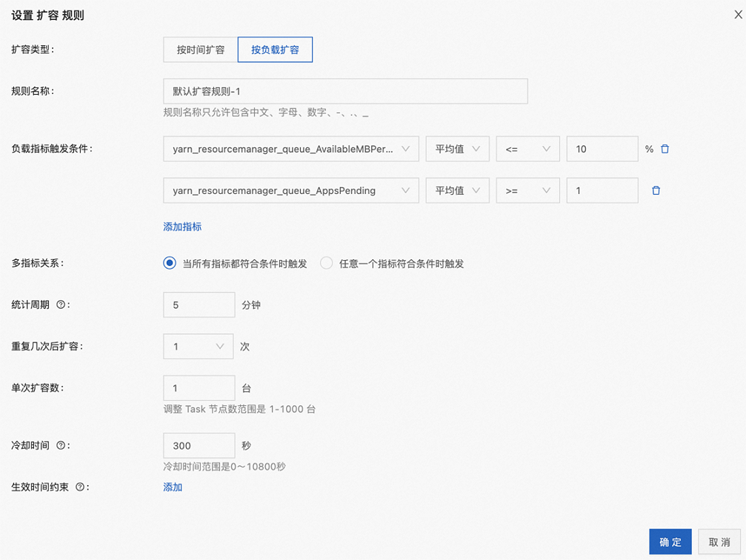This screenshot has height=560, width=746.
Task: Open the yarn_resourcemanager_queue_AvailableMBPer metric dropdown
Action: click(x=290, y=148)
